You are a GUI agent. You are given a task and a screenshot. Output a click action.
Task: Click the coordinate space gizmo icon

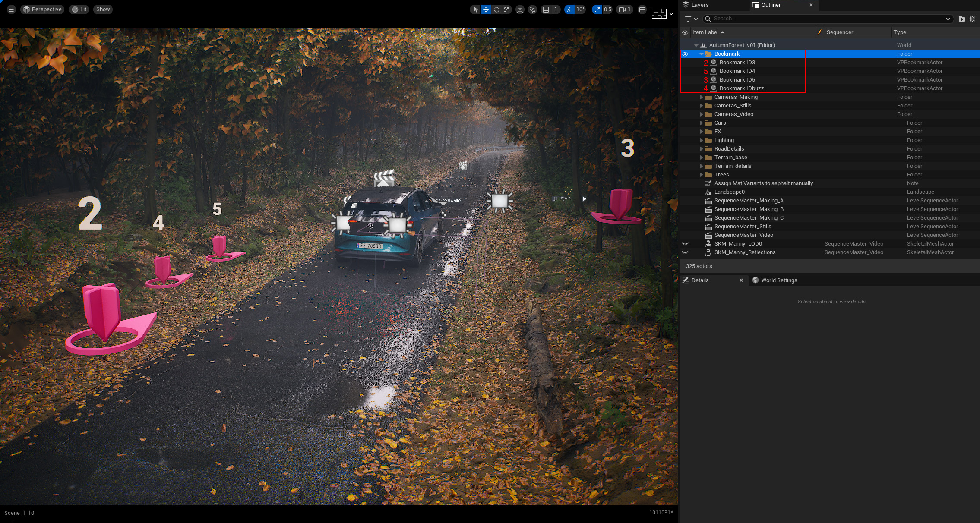[520, 9]
